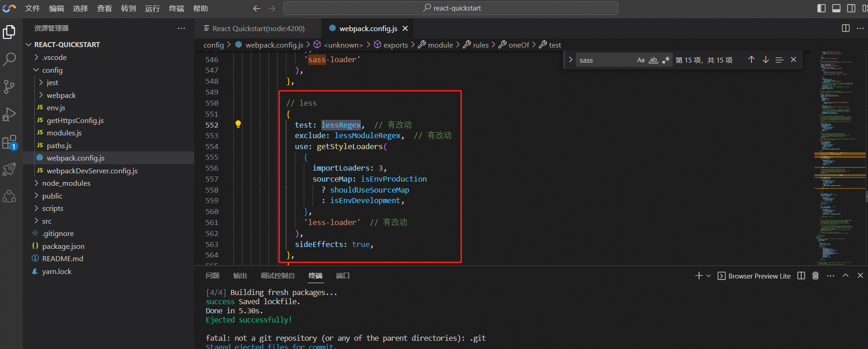
Task: Open package.json file
Action: pos(63,246)
